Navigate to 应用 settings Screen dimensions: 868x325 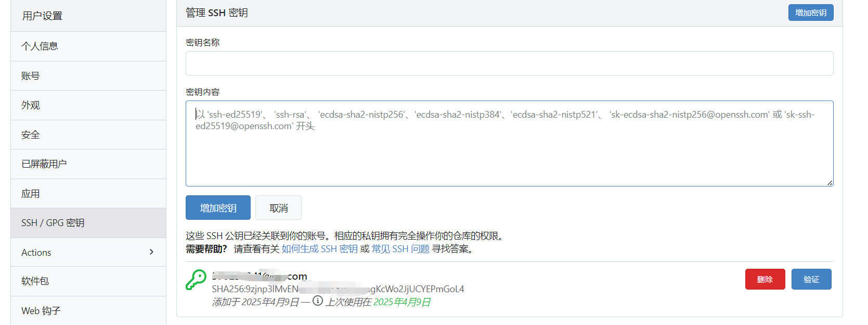coord(31,194)
